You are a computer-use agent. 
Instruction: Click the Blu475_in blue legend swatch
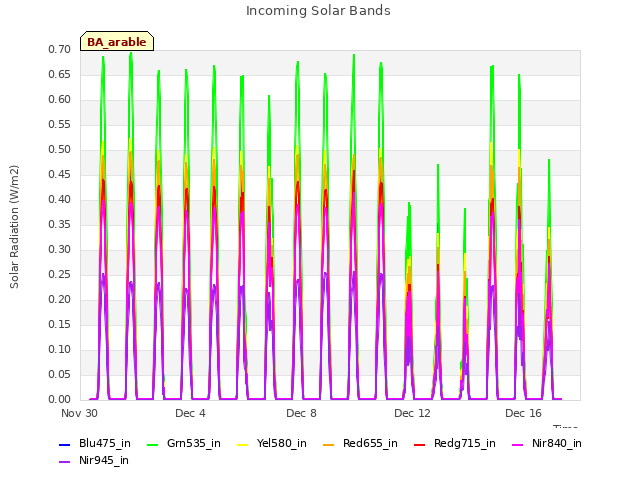[64, 445]
